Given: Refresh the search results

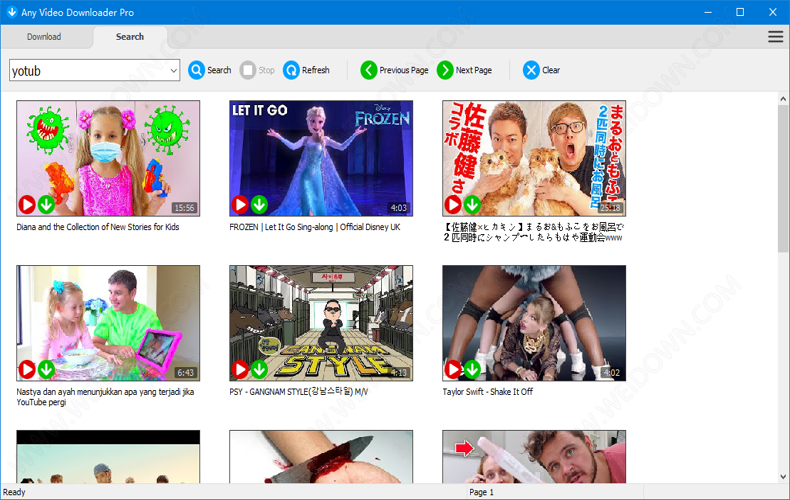Looking at the screenshot, I should point(306,70).
